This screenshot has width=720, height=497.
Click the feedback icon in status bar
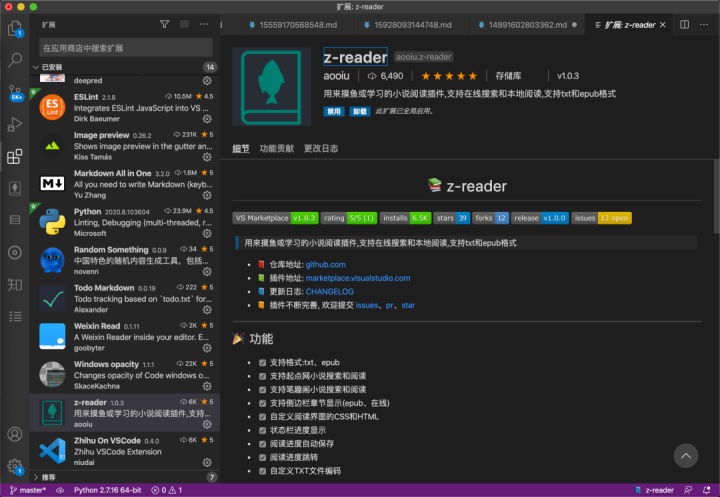click(x=688, y=490)
